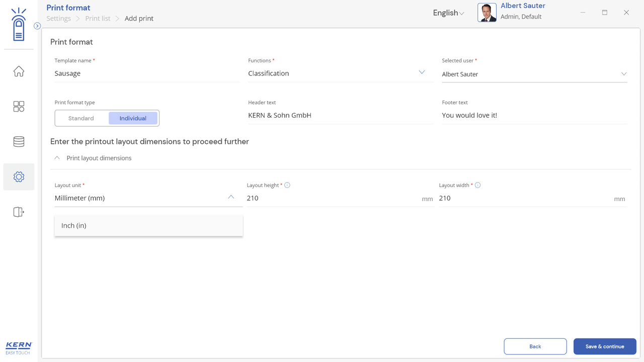Click the Layout width info icon
Viewport: 644px width, 362px height.
pyautogui.click(x=477, y=185)
